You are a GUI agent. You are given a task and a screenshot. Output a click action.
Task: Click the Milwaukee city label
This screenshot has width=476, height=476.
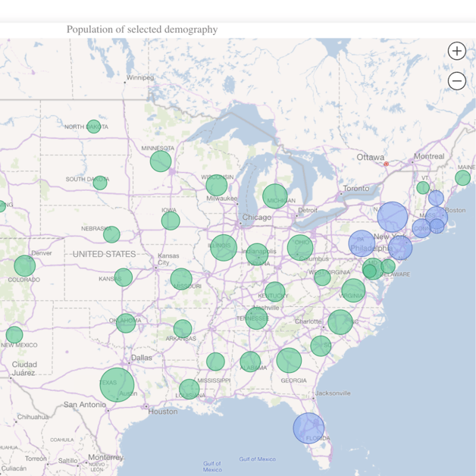tap(221, 199)
